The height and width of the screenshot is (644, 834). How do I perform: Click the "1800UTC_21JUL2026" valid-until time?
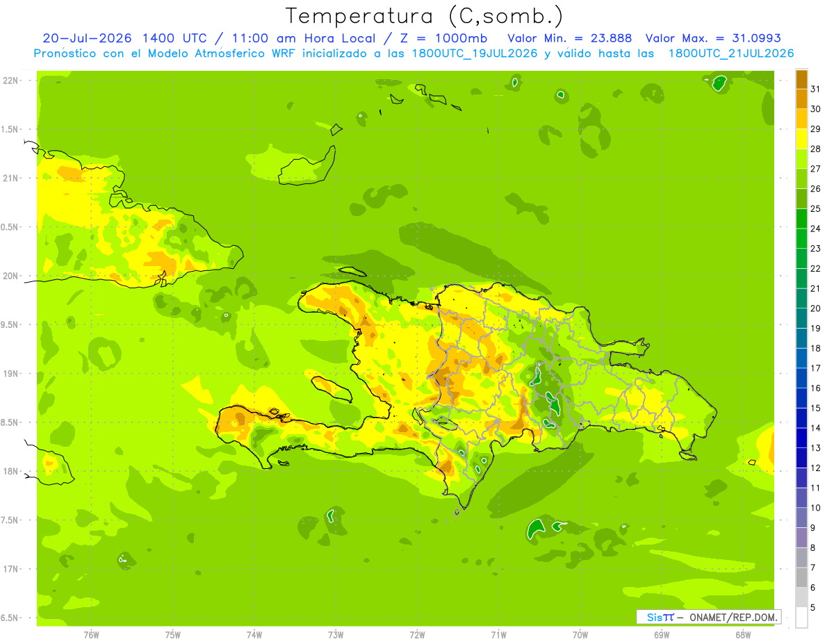730,53
